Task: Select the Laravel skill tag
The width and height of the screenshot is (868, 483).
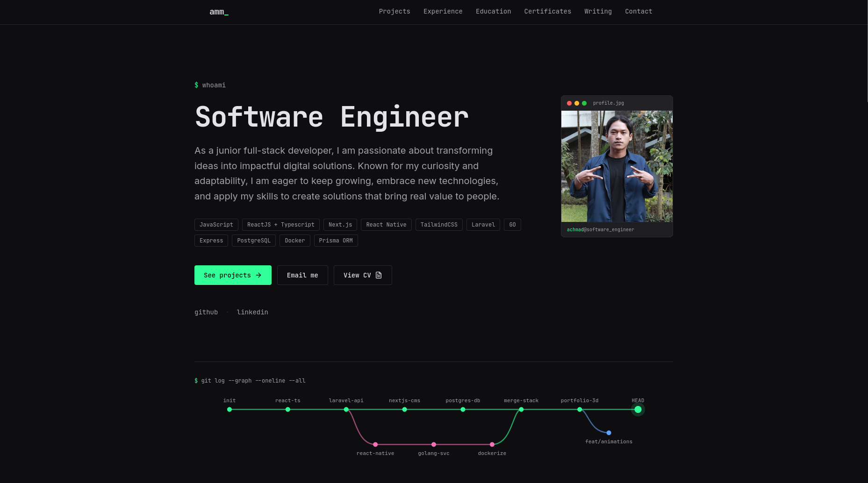Action: point(483,225)
